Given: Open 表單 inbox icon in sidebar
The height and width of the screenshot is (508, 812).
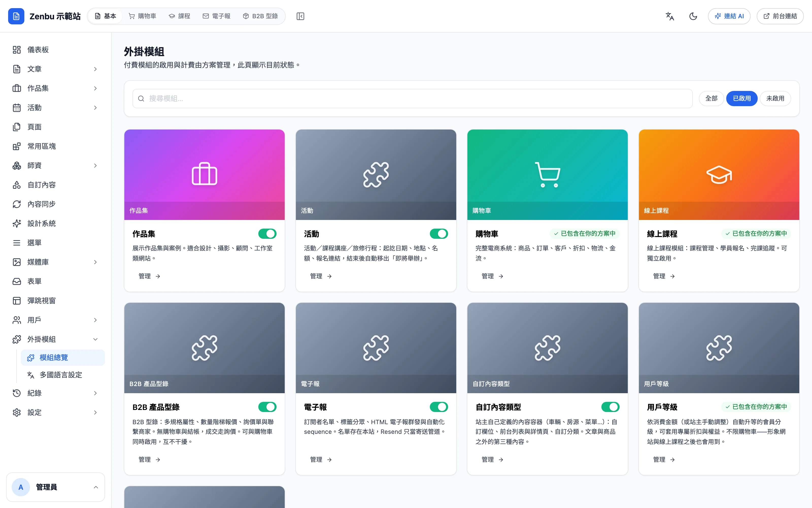Looking at the screenshot, I should 17,281.
